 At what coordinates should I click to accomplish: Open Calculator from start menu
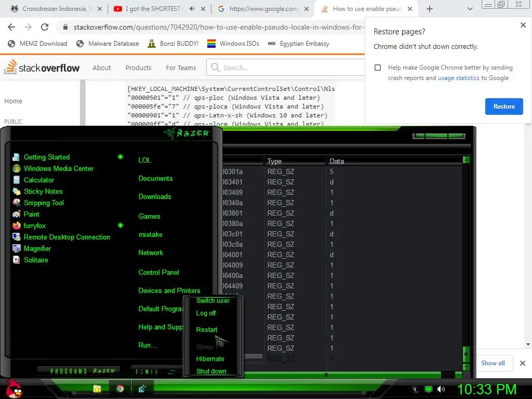pos(33,180)
